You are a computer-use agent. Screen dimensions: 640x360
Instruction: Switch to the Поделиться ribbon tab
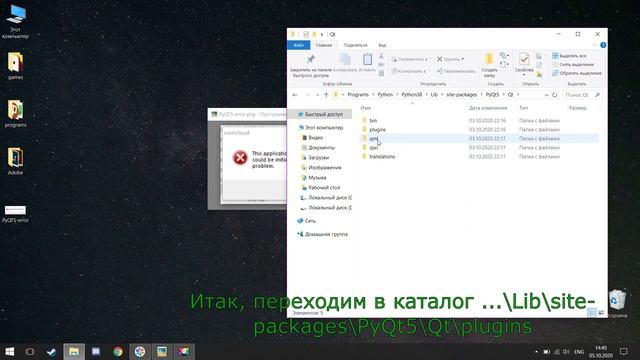(x=355, y=45)
